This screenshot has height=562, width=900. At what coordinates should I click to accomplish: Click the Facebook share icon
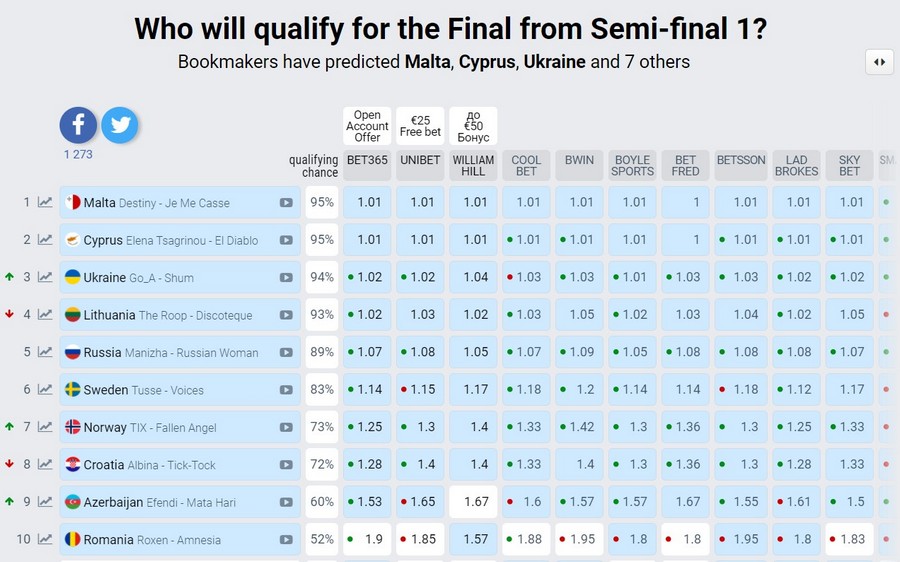78,125
